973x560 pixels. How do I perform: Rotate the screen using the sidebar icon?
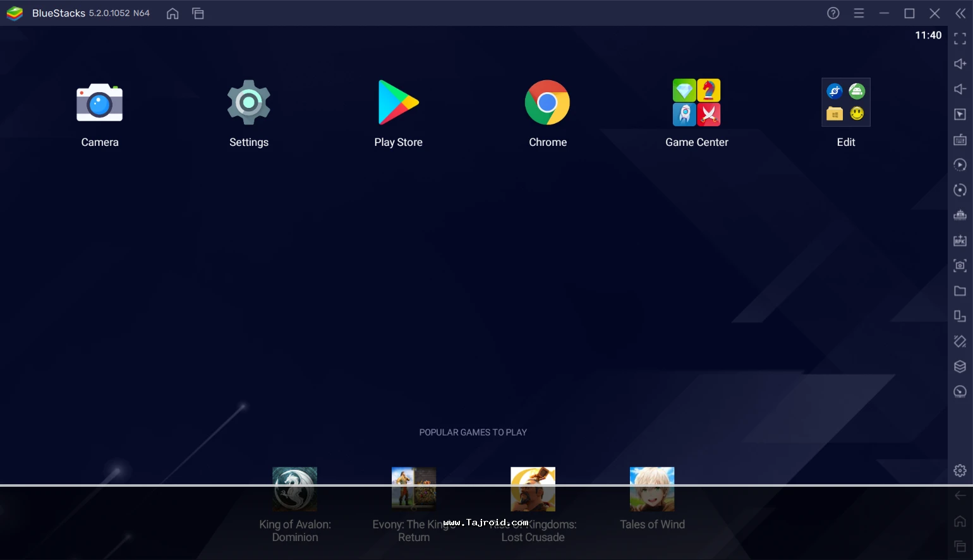[x=960, y=316]
